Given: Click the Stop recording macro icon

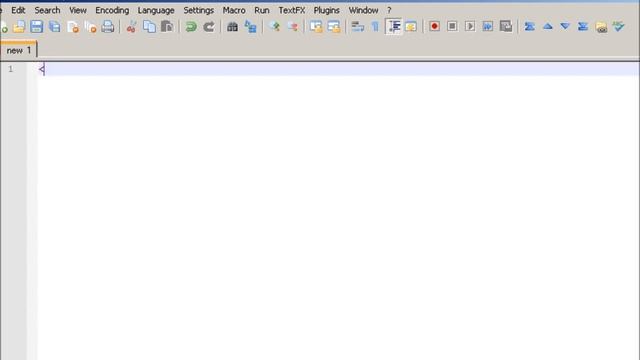Looking at the screenshot, I should [452, 27].
